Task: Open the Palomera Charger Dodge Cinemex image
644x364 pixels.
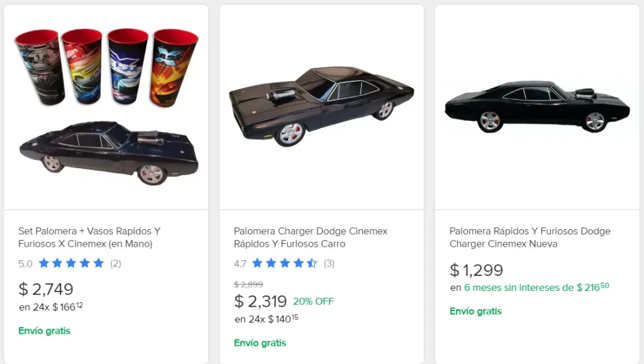Action: point(321,107)
